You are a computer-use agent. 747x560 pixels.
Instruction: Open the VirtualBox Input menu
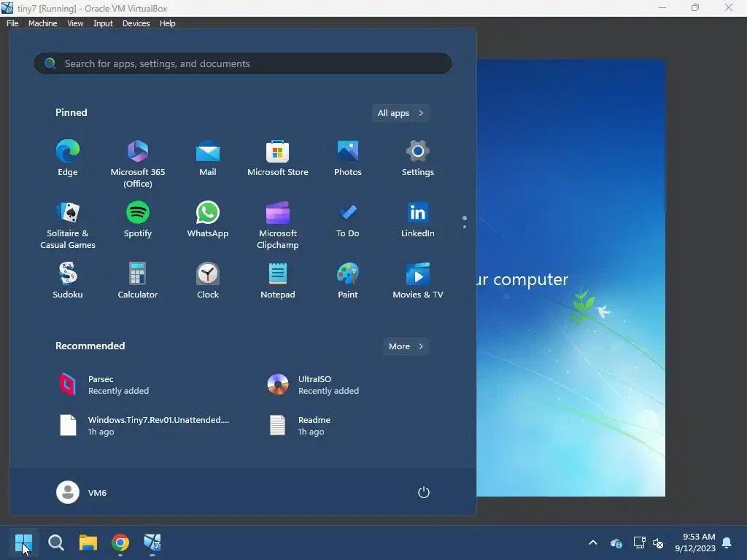click(x=103, y=23)
